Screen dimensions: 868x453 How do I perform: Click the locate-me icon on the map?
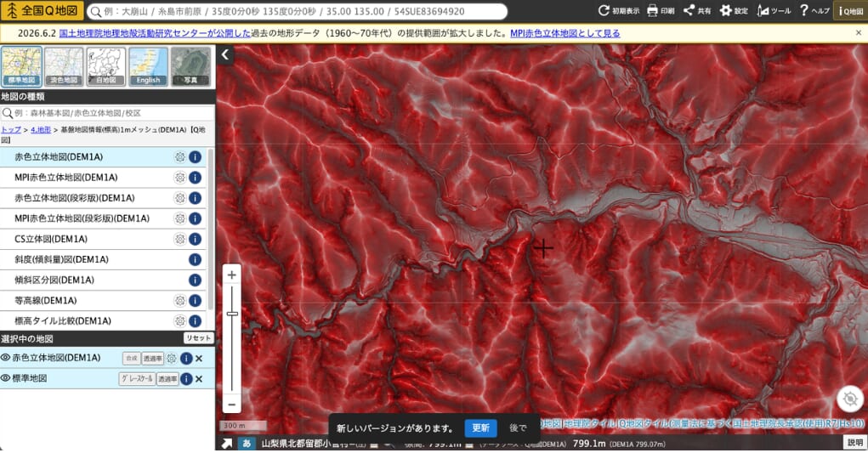850,399
